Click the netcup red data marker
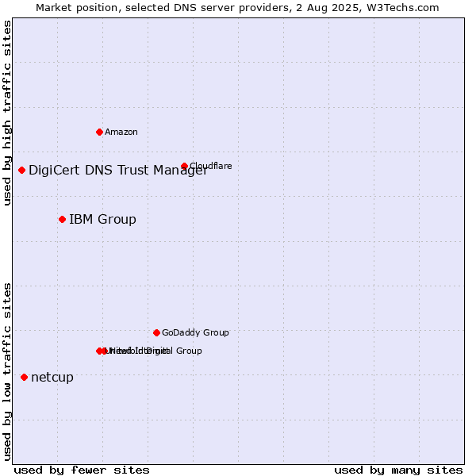 pos(25,378)
